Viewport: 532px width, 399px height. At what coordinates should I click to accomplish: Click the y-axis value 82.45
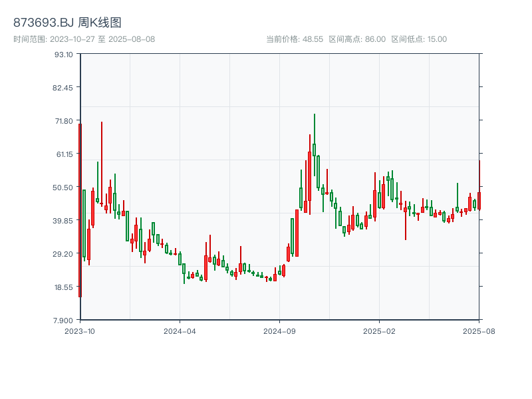(63, 88)
